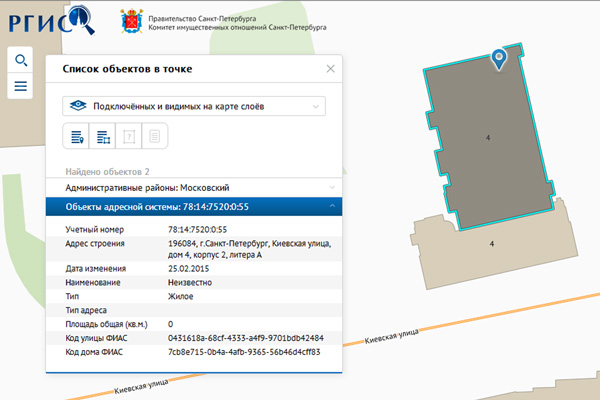Close the Список объектов в точке panel
This screenshot has width=600, height=400.
point(331,69)
